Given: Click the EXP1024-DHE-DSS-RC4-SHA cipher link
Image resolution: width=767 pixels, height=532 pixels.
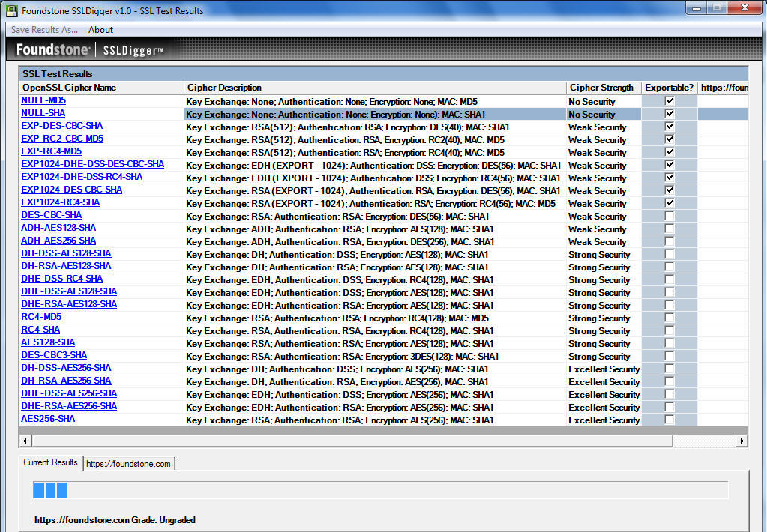Looking at the screenshot, I should (82, 177).
